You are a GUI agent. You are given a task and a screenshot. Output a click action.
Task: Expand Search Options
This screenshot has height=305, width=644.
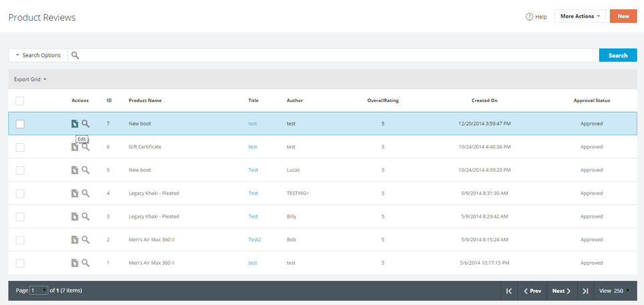38,56
